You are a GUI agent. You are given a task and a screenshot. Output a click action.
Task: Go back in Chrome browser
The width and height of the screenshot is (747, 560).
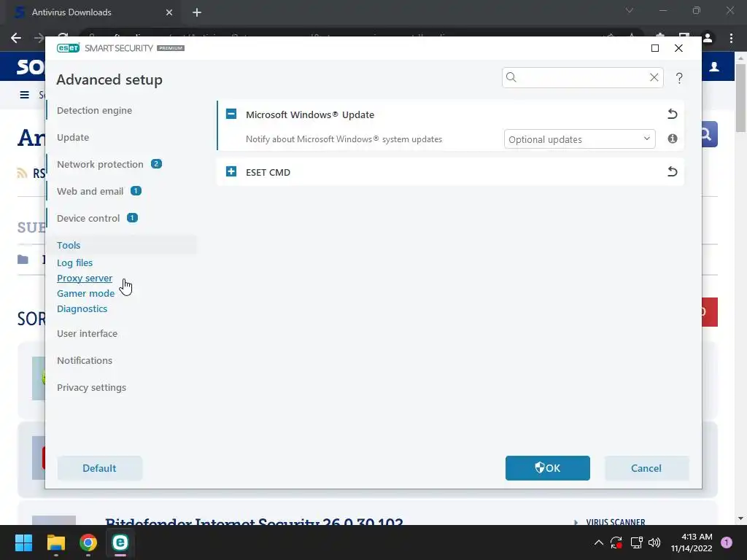pos(16,38)
